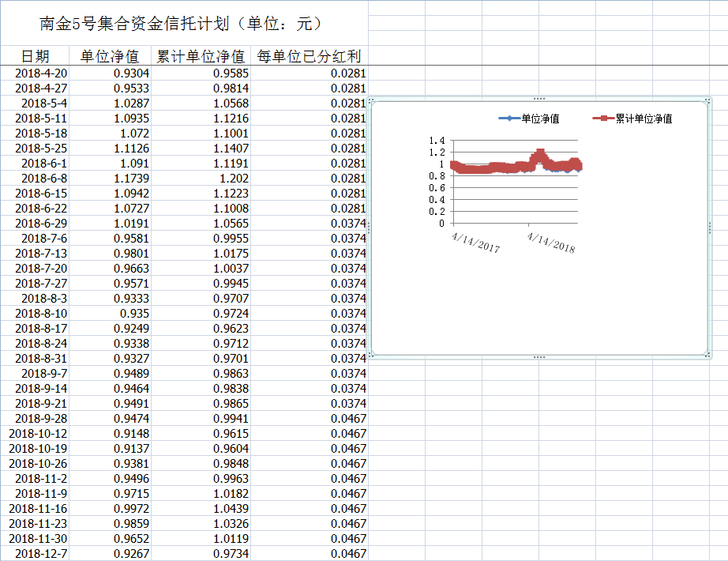This screenshot has width=728, height=561.
Task: Select cell with value 0.9333
Action: click(110, 299)
